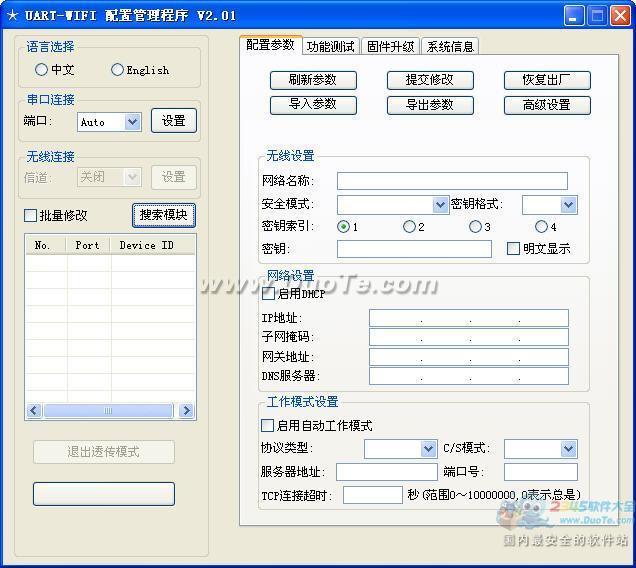636x568 pixels.
Task: Switch to the 配置参数 tab
Action: click(x=271, y=45)
